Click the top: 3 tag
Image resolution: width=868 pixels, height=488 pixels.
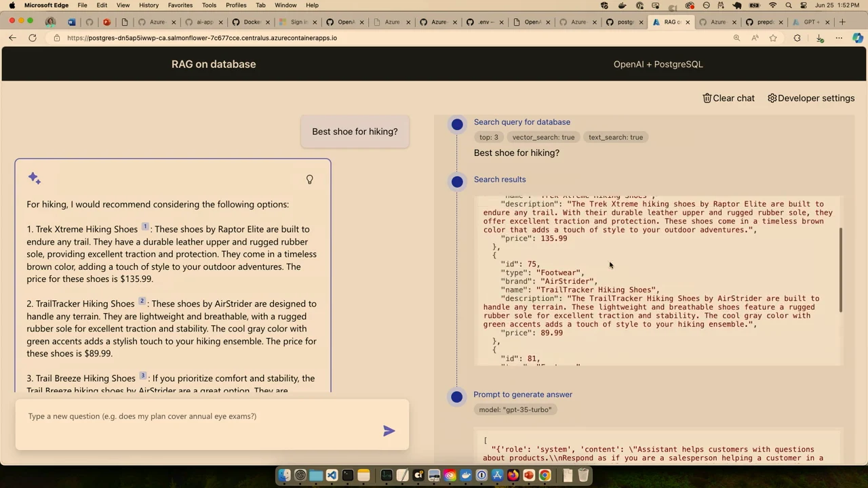click(489, 137)
